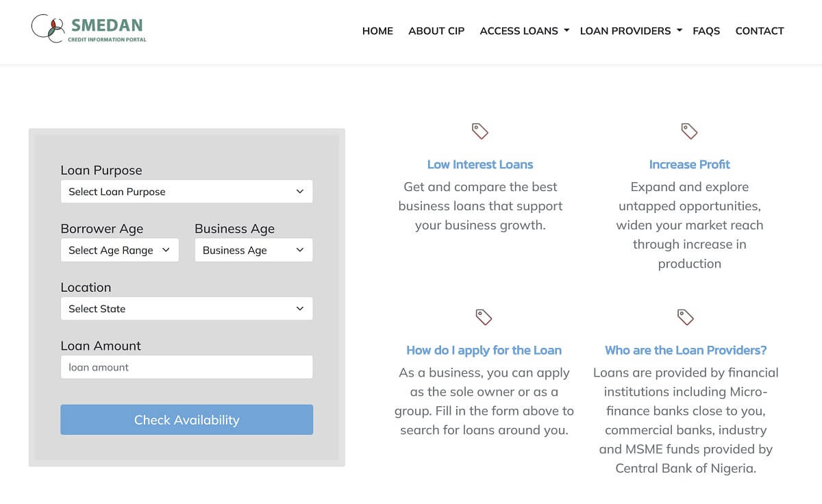Image resolution: width=822 pixels, height=504 pixels.
Task: Click the tag icon above How do I apply
Action: pos(484,317)
